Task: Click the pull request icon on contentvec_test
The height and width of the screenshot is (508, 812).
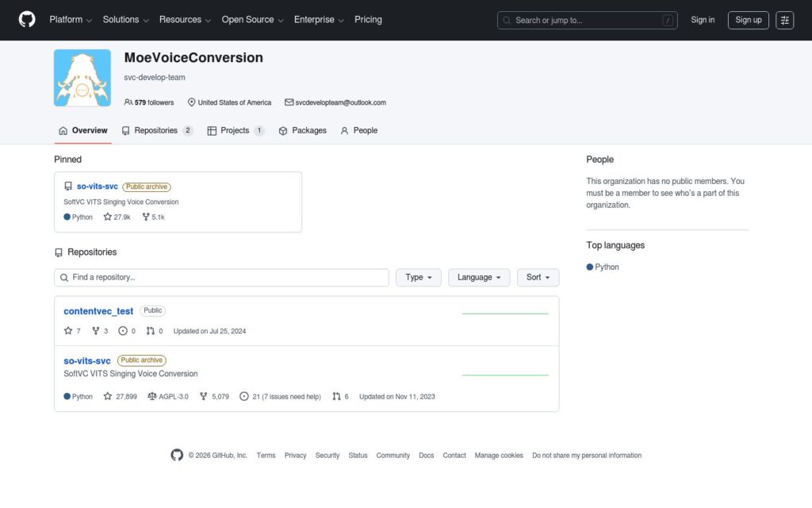Action: [x=150, y=331]
